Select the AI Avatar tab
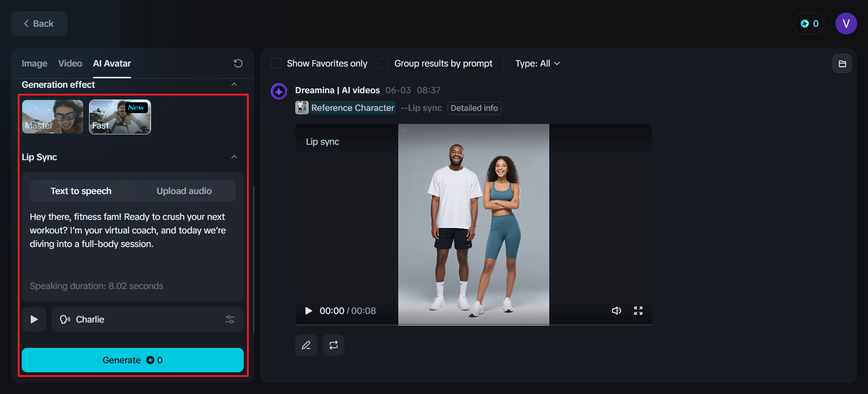The width and height of the screenshot is (868, 394). click(x=112, y=63)
